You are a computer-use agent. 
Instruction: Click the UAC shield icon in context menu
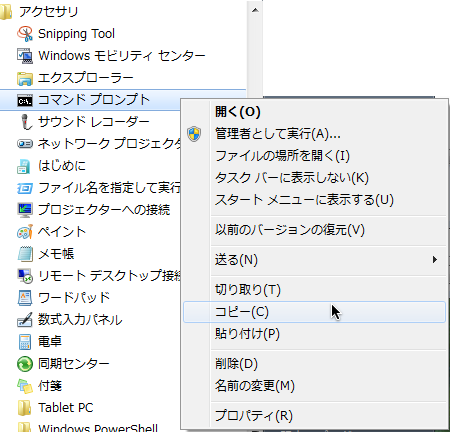tap(194, 134)
